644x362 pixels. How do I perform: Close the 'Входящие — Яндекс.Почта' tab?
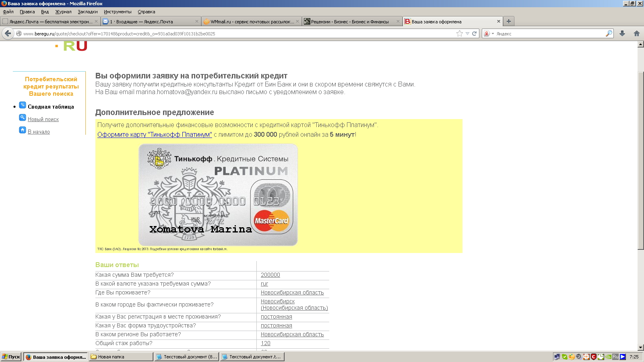click(x=197, y=21)
